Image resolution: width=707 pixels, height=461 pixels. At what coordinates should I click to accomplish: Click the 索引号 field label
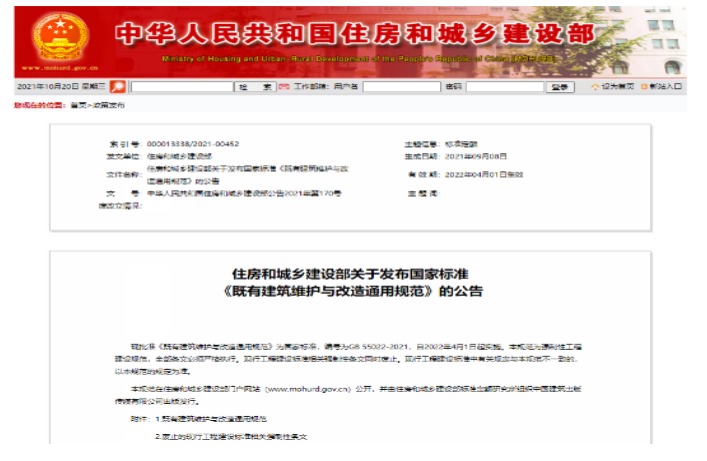click(124, 144)
